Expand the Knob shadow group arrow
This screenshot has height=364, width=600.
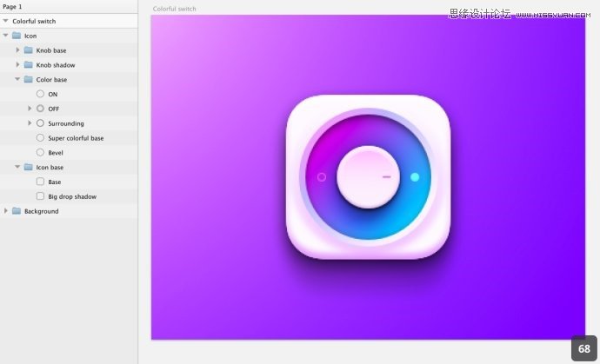pyautogui.click(x=17, y=64)
